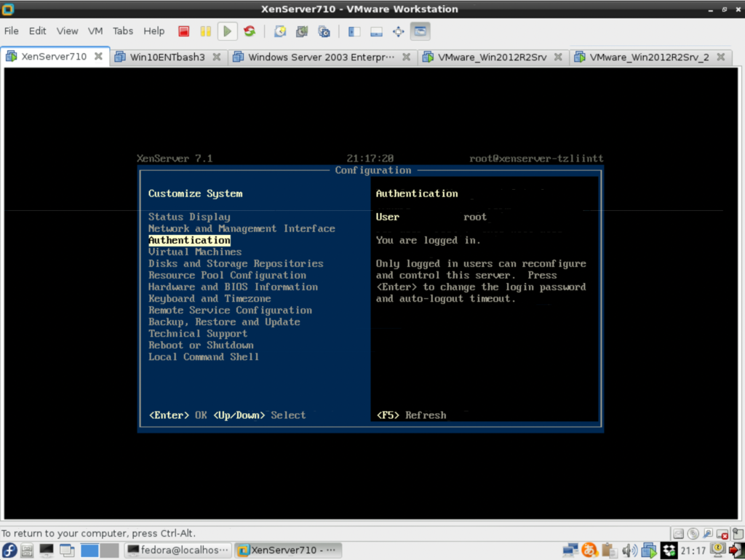Switch to the second gray workspace
Image resolution: width=745 pixels, height=560 pixels.
(x=109, y=551)
